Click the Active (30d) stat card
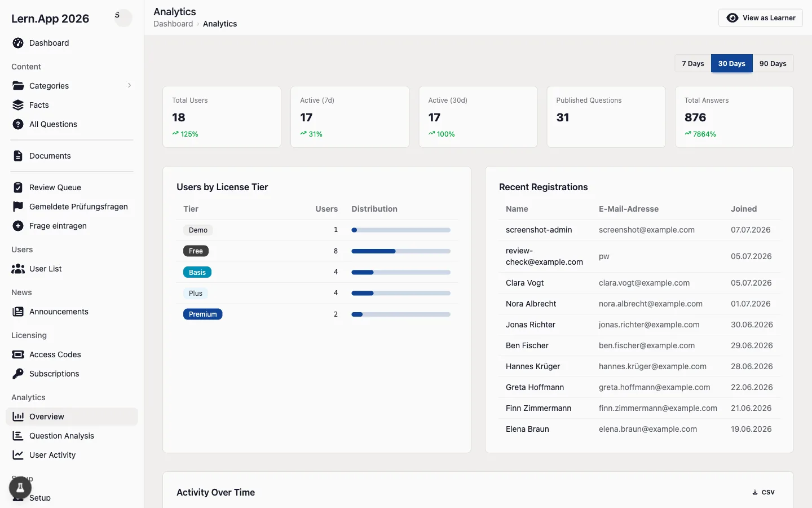 tap(478, 117)
